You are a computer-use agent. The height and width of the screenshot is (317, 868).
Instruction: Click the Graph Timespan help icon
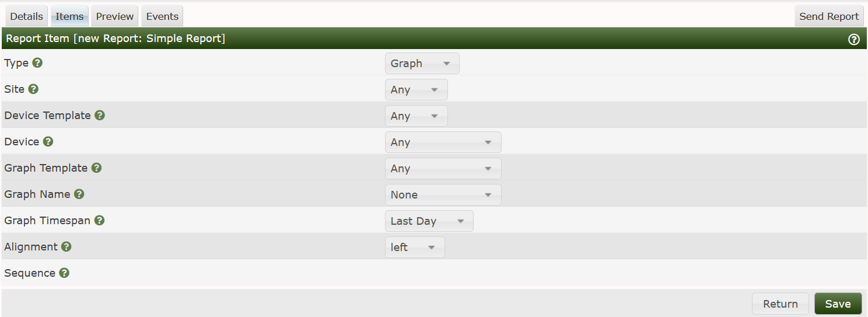99,221
